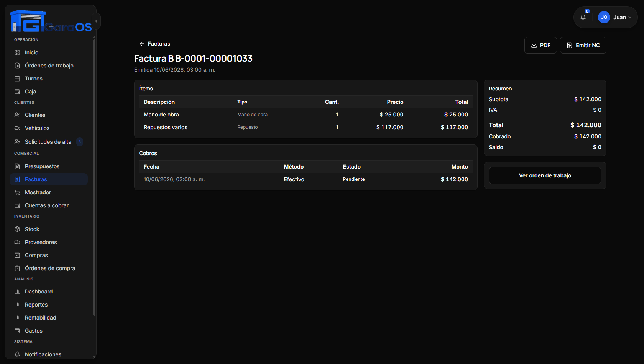The image size is (644, 364).
Task: Open the Juan user menu dropdown
Action: click(x=615, y=17)
